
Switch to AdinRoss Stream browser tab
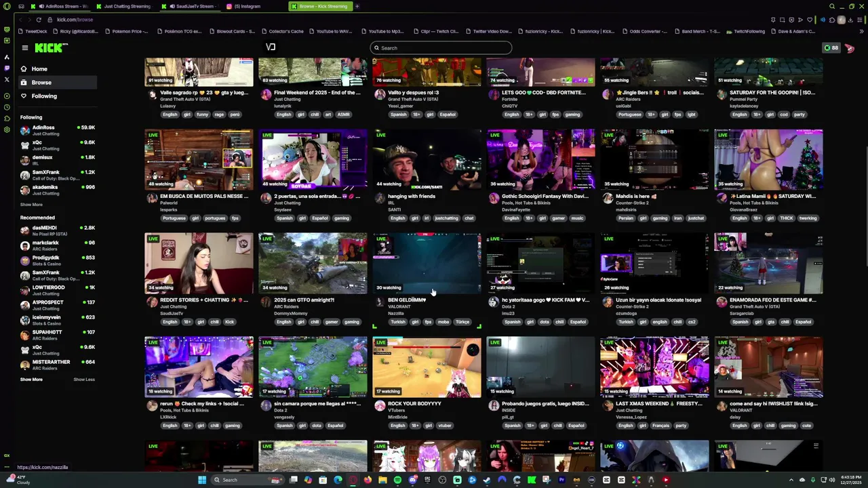click(60, 6)
